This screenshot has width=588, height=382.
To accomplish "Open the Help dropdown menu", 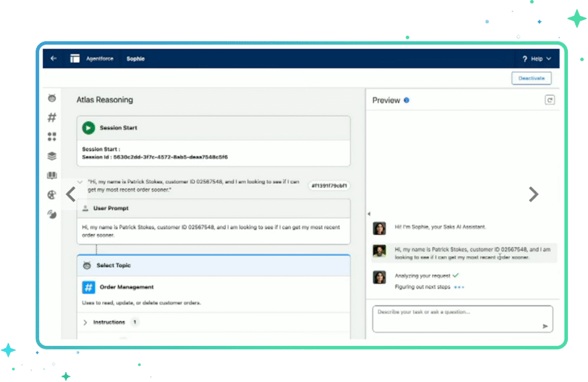I will click(537, 59).
